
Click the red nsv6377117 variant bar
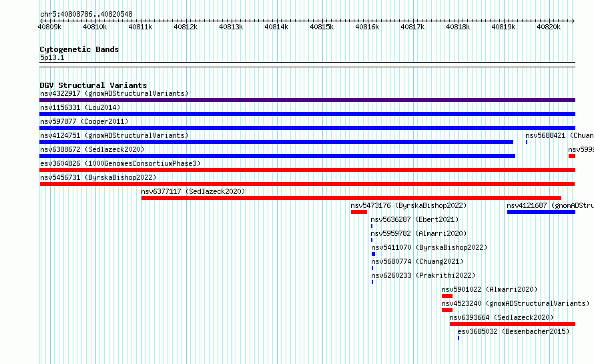point(351,198)
